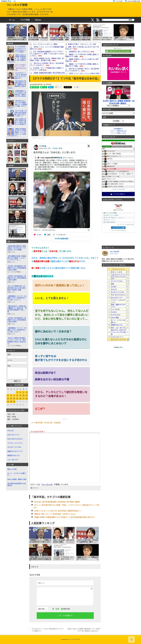The height and width of the screenshot is (644, 141).
Task: Open the Twitter navigation tab
Action: click(38, 20)
